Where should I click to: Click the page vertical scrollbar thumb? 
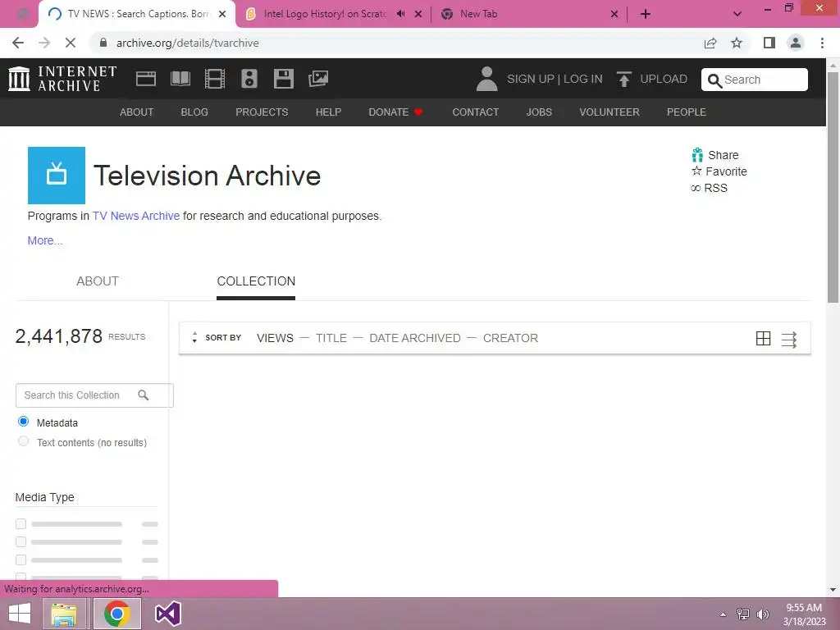(833, 188)
